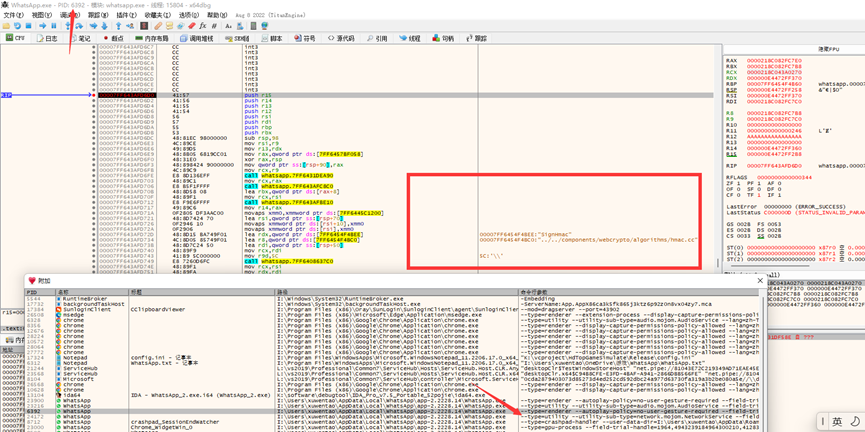Viewport: 865px width, 432px height.
Task: Sort attach list by 命令行参数 column header
Action: click(640, 291)
